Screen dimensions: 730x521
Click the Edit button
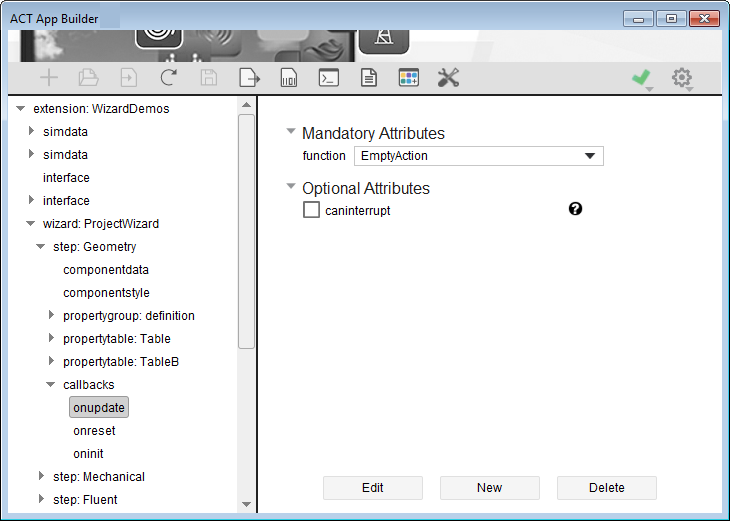[x=373, y=487]
